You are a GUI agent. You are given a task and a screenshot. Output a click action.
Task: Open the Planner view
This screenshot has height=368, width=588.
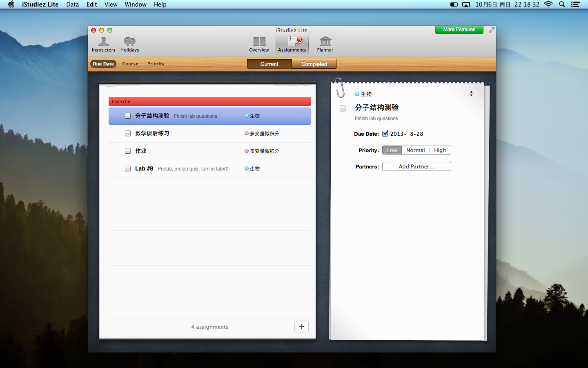(325, 45)
